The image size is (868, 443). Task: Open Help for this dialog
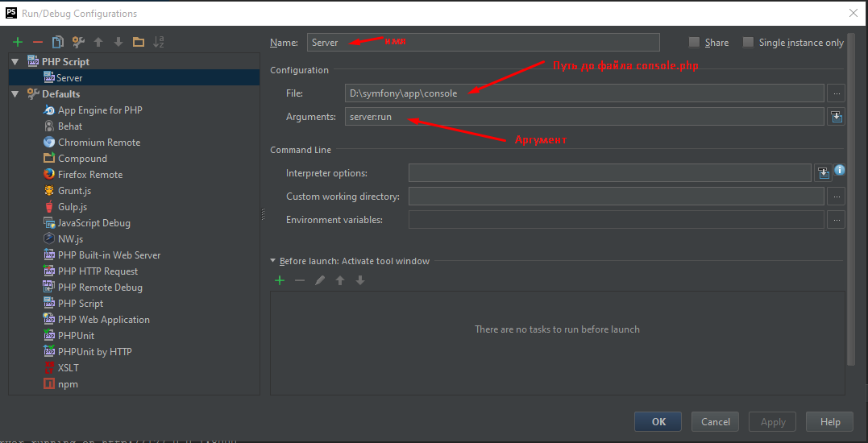tap(830, 421)
